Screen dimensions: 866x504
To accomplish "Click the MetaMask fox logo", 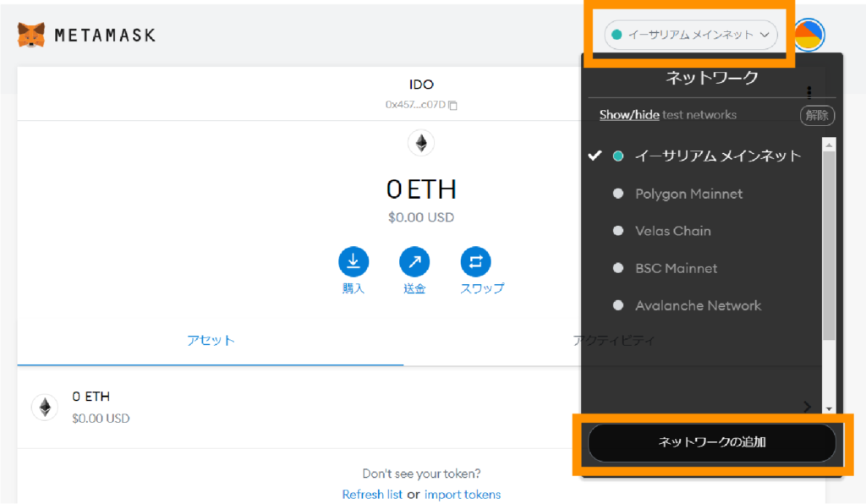I will (x=31, y=36).
